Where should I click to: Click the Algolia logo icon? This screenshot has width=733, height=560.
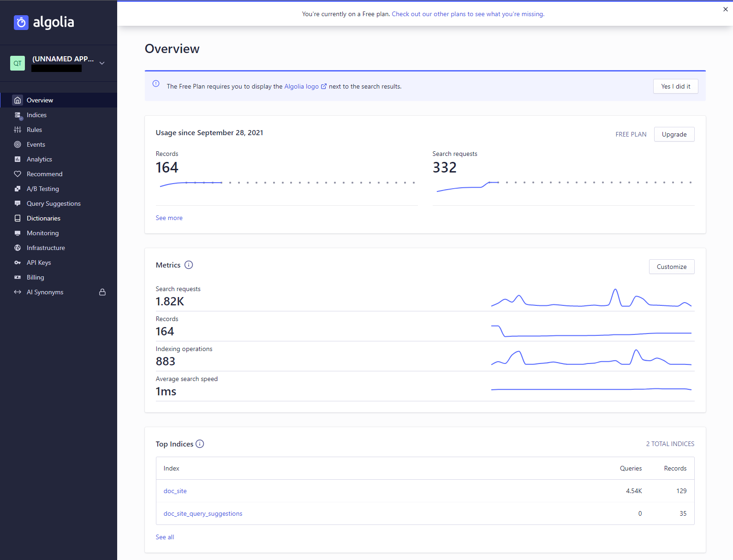pyautogui.click(x=21, y=22)
